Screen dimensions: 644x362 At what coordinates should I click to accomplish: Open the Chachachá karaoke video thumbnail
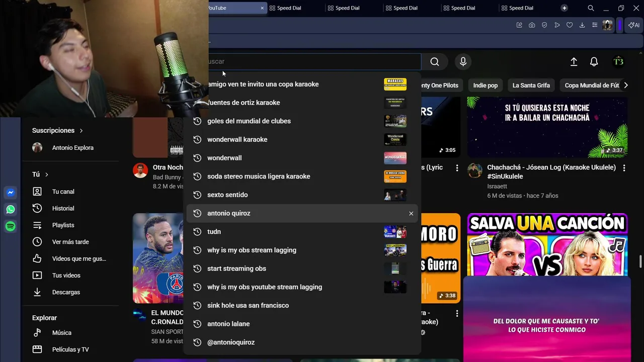point(547,127)
